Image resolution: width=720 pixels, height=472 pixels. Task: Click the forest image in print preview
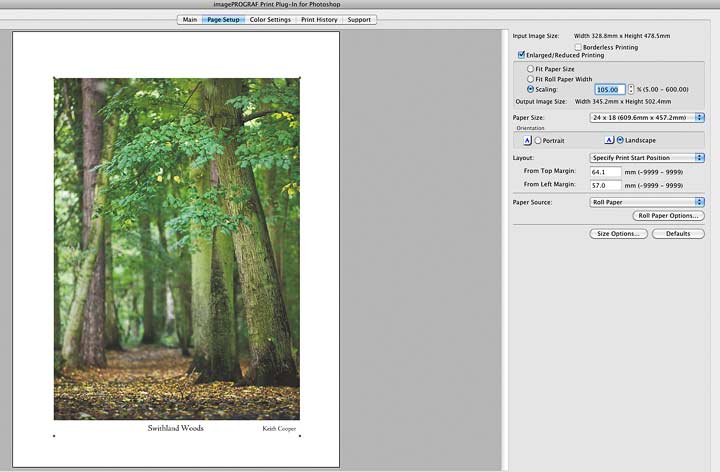[177, 249]
